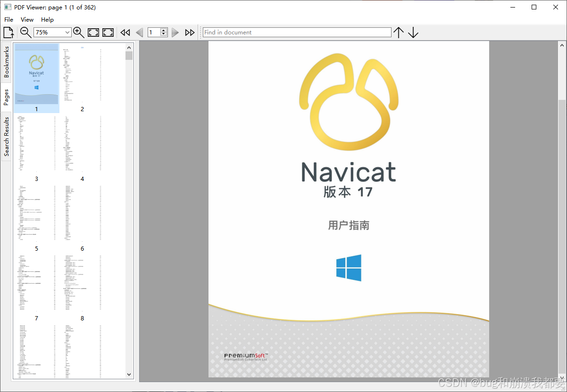The height and width of the screenshot is (392, 567).
Task: Switch to the Bookmarks tab
Action: [7, 62]
